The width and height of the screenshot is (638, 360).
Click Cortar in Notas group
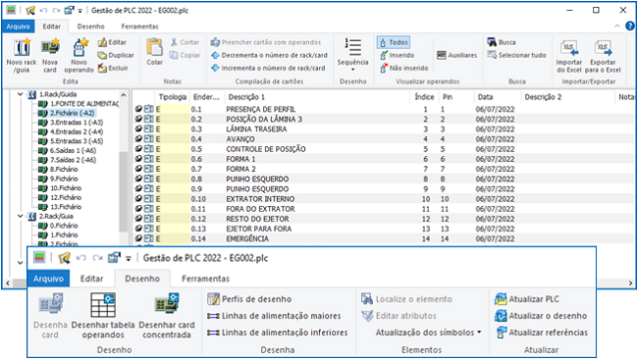pos(185,42)
